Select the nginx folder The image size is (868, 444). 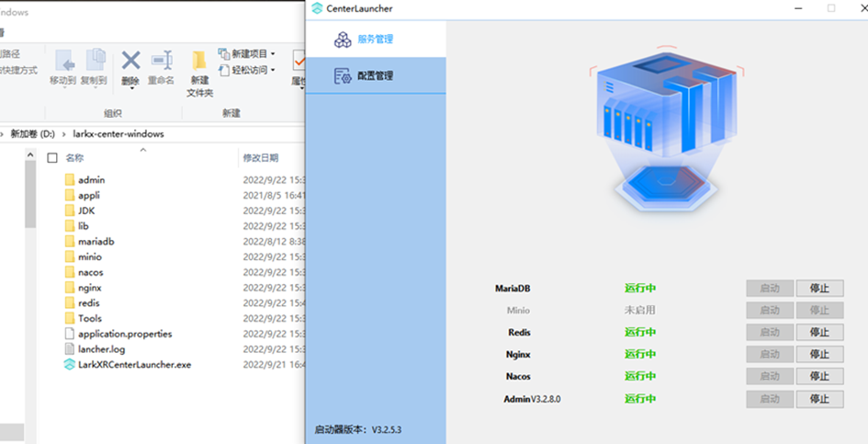tap(90, 288)
